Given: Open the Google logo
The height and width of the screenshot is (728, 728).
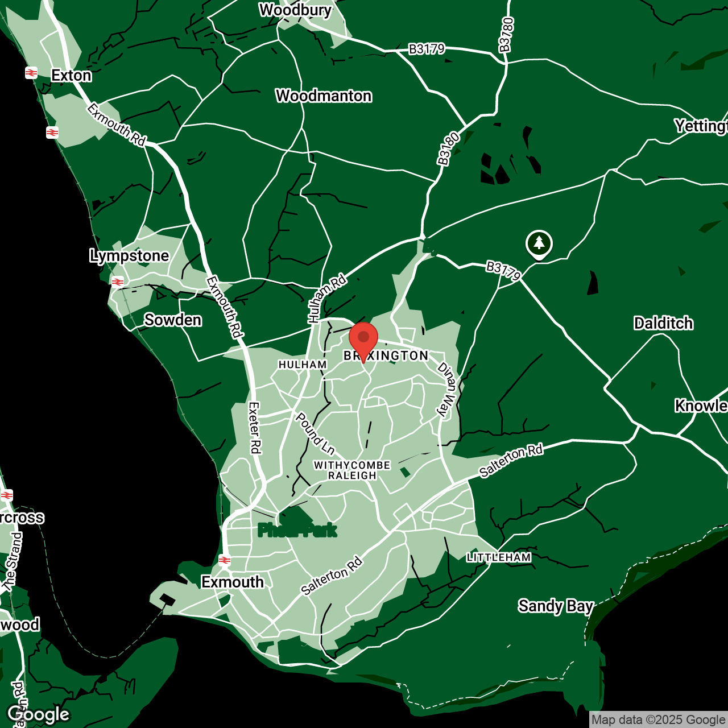Looking at the screenshot, I should tap(39, 714).
